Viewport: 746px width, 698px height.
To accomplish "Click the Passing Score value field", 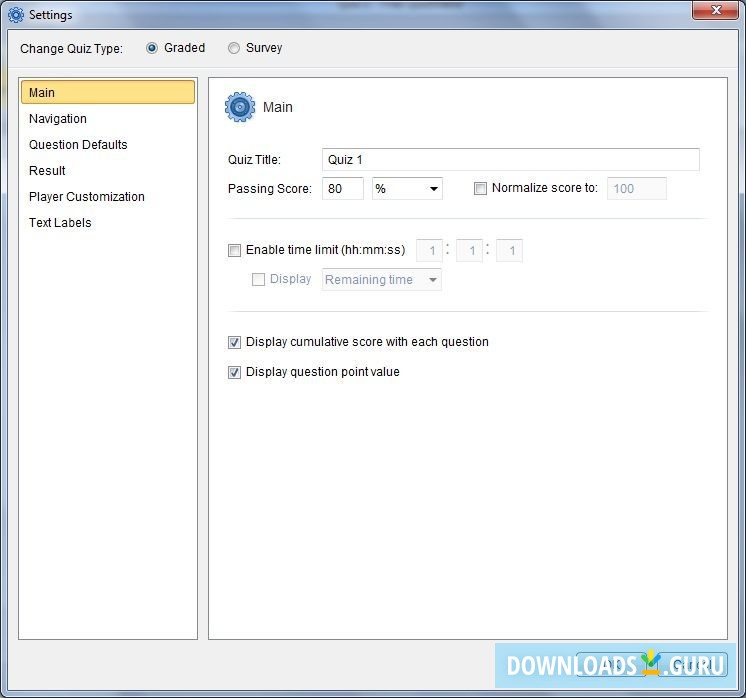I will click(343, 188).
